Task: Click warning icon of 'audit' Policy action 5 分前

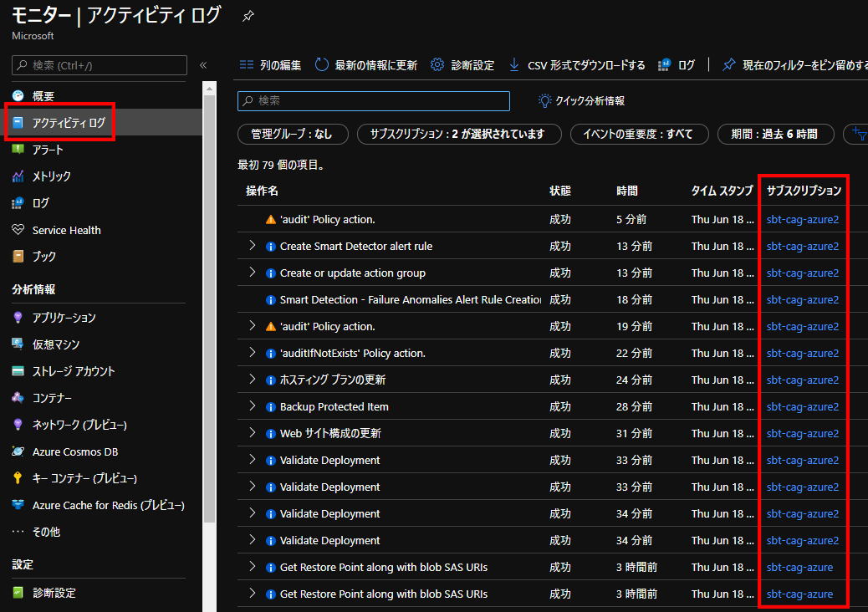Action: click(x=271, y=220)
